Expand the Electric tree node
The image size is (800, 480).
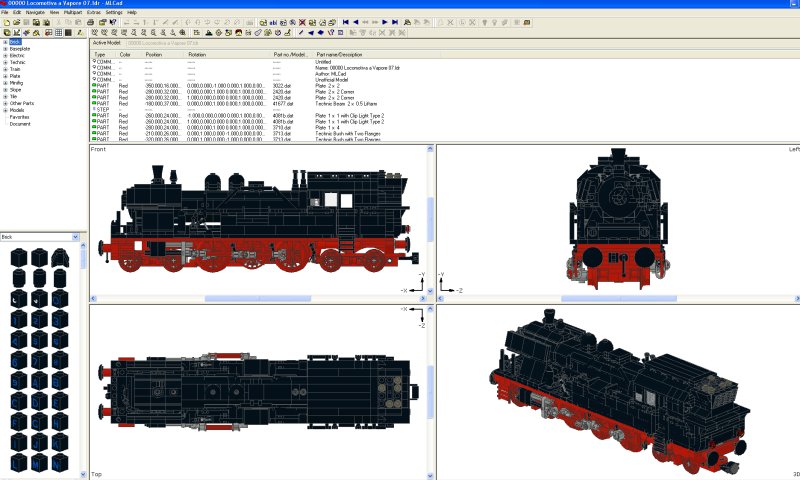tap(6, 56)
